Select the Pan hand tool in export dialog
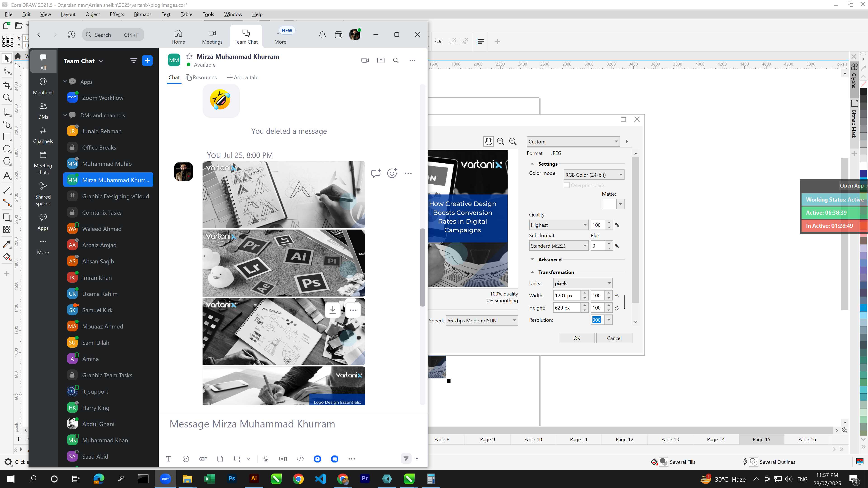 [488, 141]
